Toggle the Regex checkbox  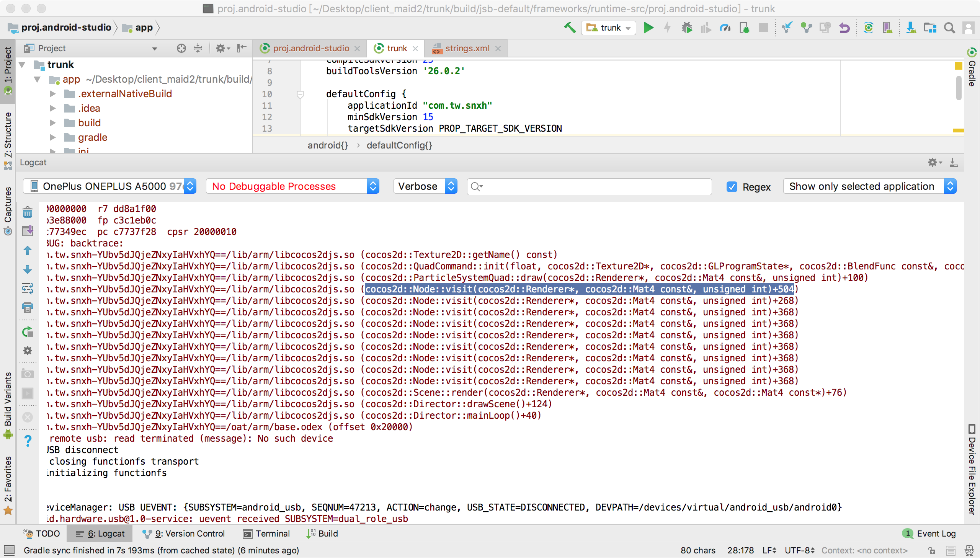732,187
